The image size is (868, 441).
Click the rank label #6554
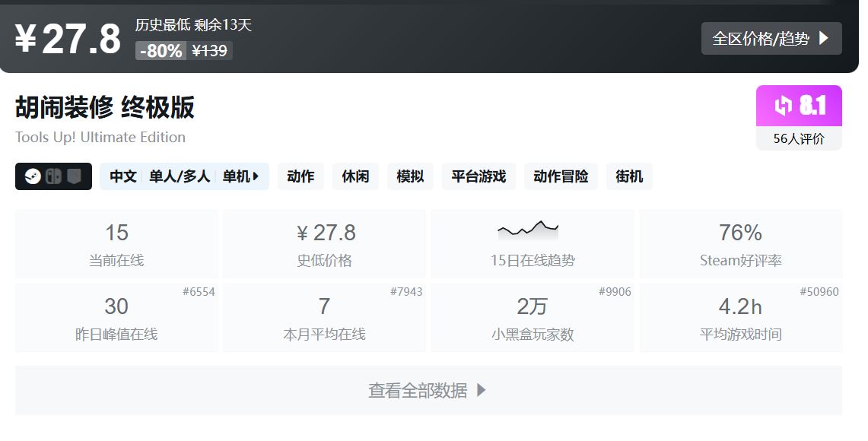199,292
